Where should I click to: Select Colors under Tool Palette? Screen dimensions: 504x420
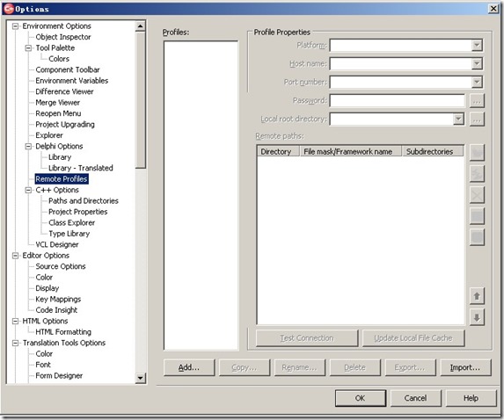point(59,59)
